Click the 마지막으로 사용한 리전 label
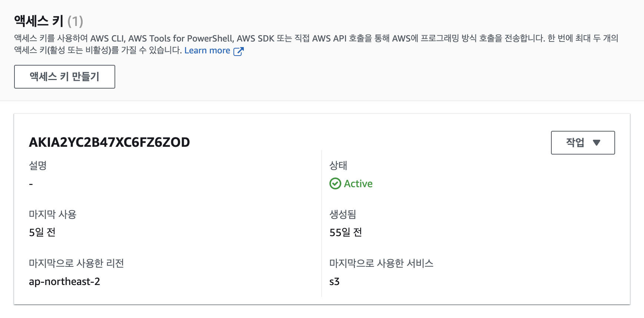 (76, 263)
